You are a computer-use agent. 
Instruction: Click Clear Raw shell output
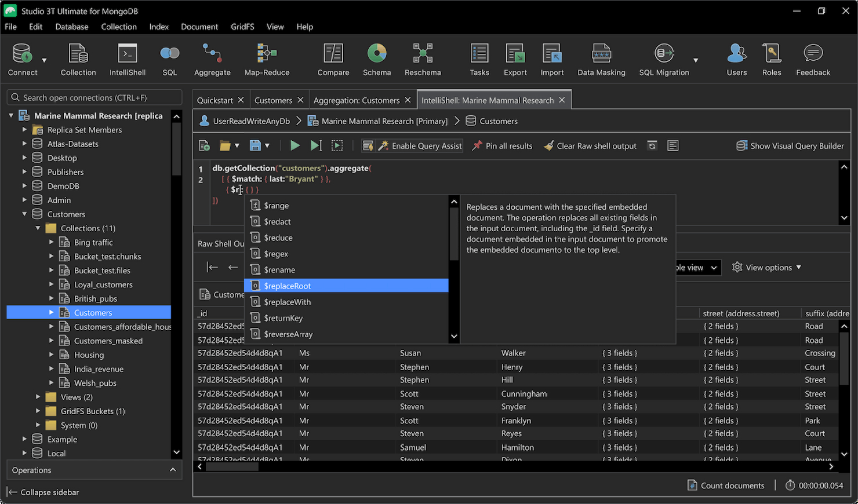pyautogui.click(x=590, y=145)
